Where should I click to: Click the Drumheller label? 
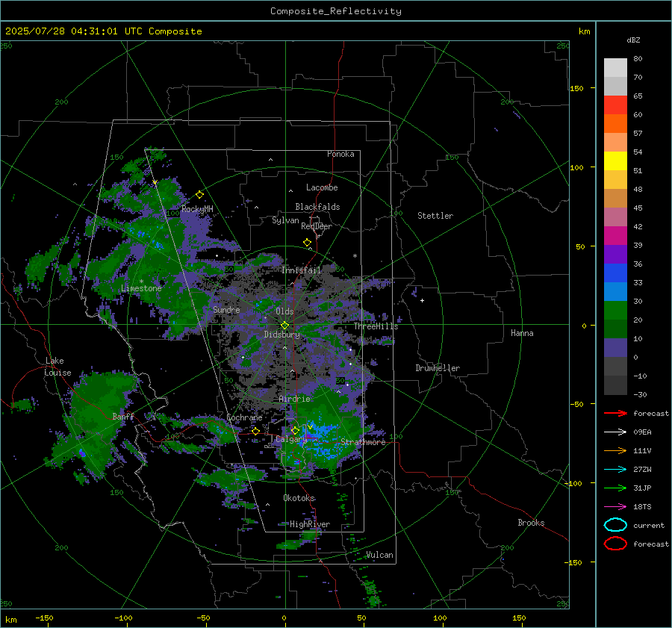(438, 368)
